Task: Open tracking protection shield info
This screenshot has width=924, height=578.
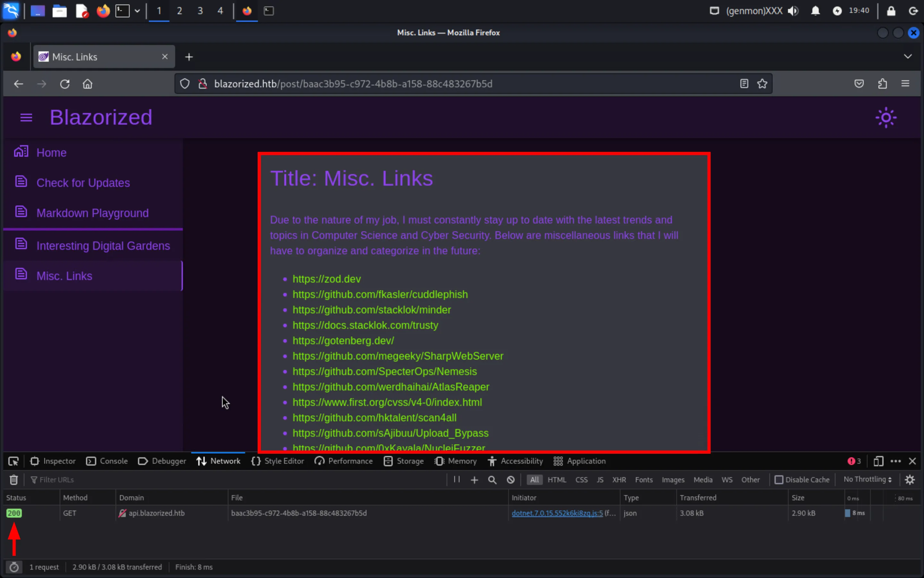Action: (x=185, y=84)
